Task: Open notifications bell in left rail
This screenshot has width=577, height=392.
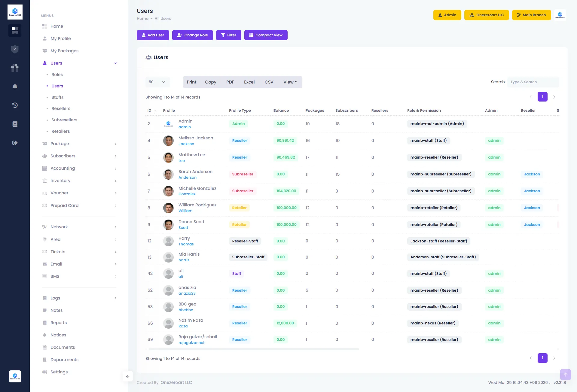Action: 15,87
